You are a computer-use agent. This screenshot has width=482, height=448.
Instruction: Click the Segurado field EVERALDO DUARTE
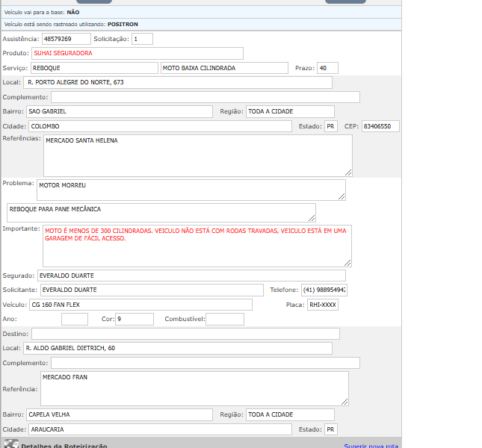tap(191, 276)
